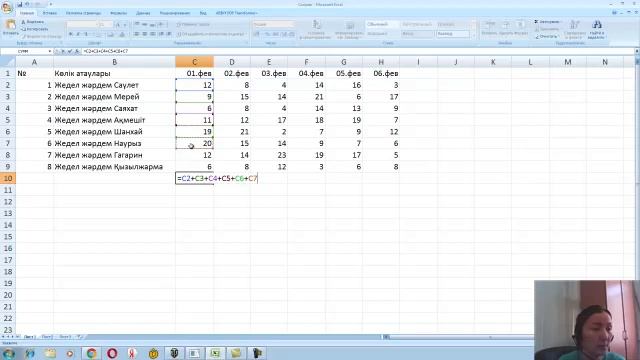The height and width of the screenshot is (360, 640).
Task: Switch to the Insert (Вставка) ribbon tab
Action: pos(50,13)
